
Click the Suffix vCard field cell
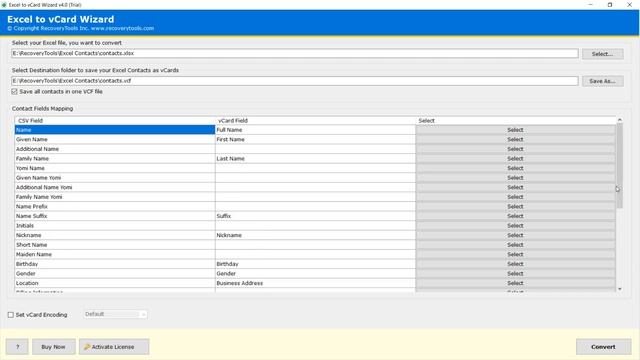[x=315, y=216]
